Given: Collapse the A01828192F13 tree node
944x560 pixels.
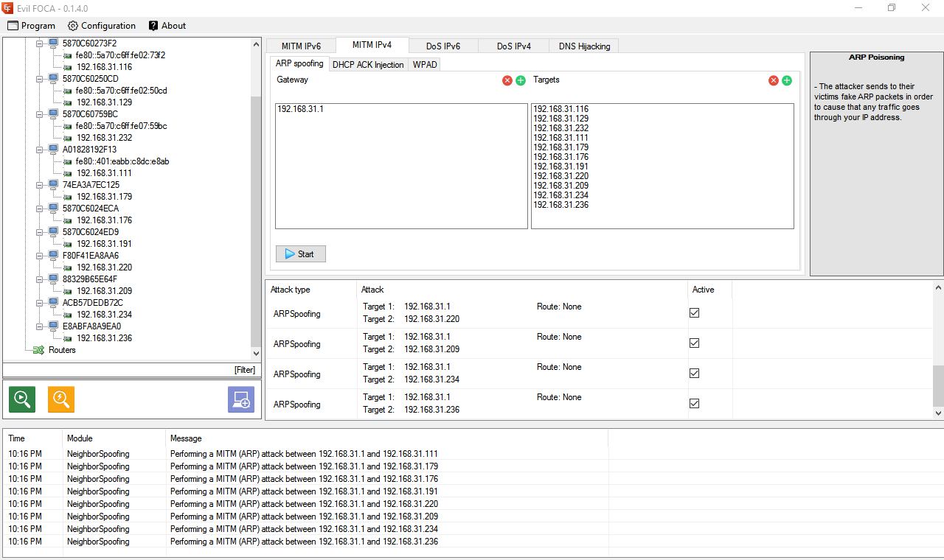Looking at the screenshot, I should point(39,150).
